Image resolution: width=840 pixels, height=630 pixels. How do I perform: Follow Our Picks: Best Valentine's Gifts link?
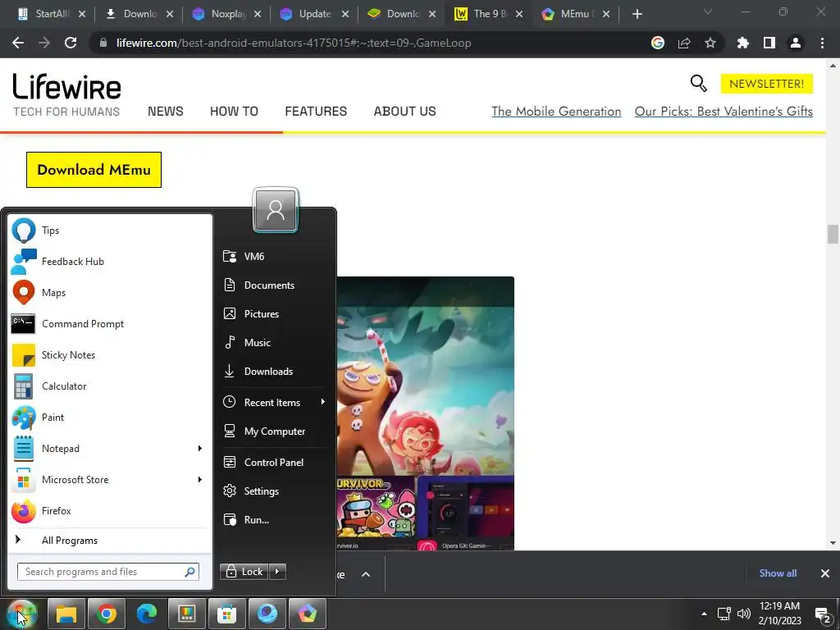724,112
